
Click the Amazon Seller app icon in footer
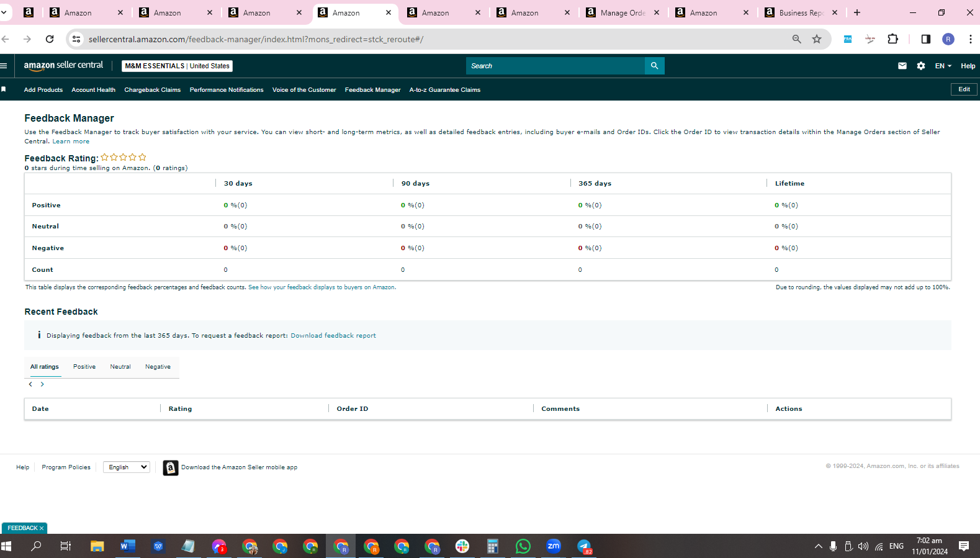pyautogui.click(x=171, y=467)
